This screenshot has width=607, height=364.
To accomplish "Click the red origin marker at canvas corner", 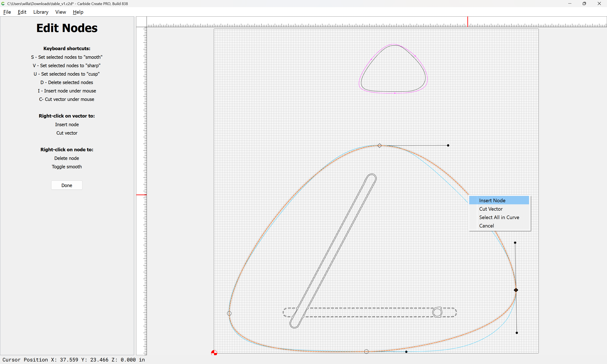I will [214, 353].
